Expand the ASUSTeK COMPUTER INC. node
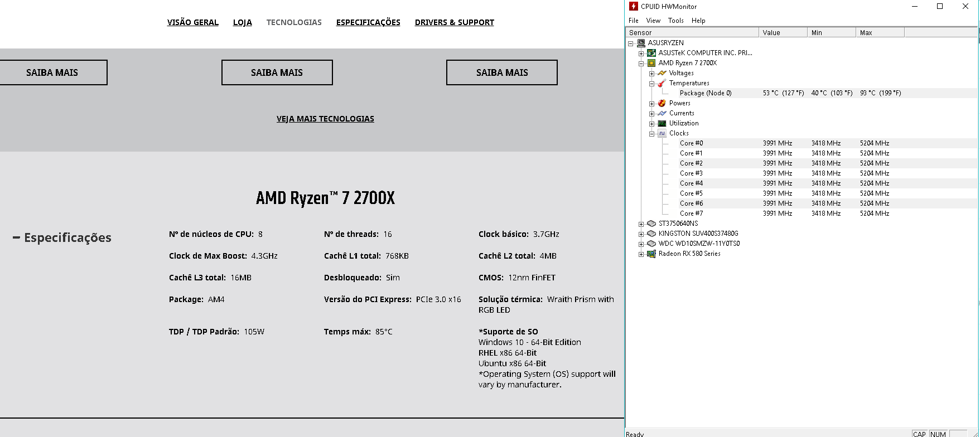The width and height of the screenshot is (980, 437). tap(641, 54)
